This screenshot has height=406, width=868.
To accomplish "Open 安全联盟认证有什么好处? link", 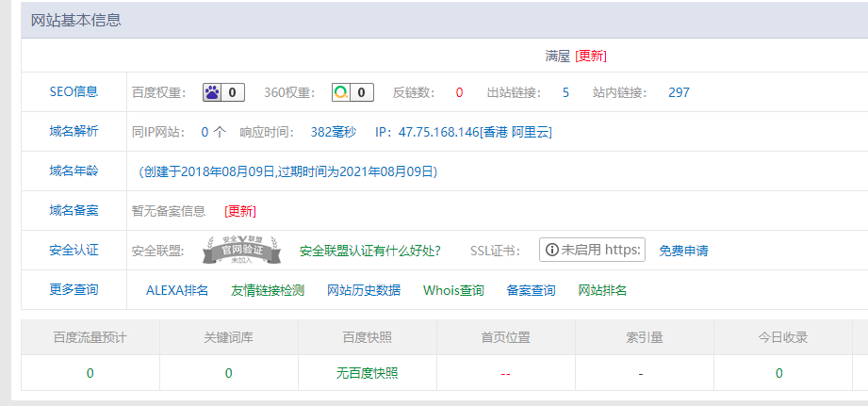I will [x=370, y=251].
